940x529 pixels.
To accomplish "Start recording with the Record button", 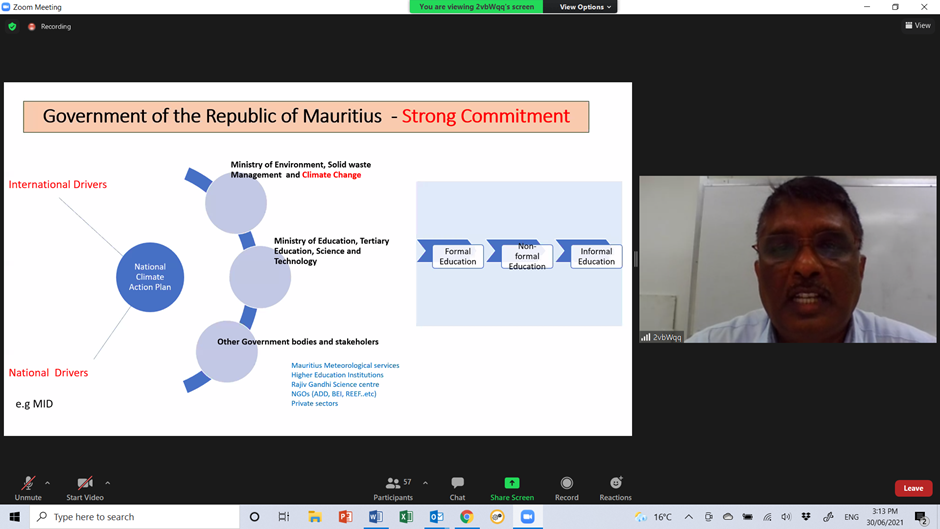I will [567, 487].
